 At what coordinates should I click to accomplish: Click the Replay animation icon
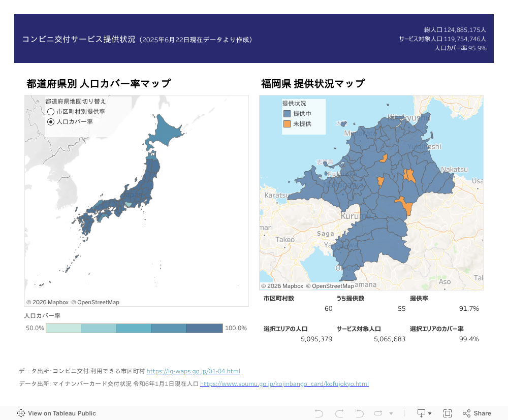(x=378, y=413)
